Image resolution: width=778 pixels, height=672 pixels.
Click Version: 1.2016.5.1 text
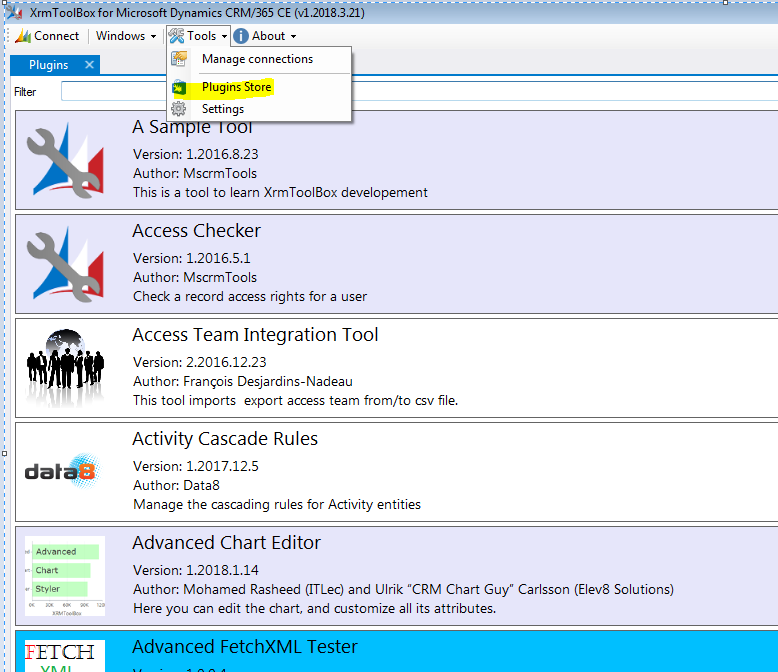click(192, 259)
